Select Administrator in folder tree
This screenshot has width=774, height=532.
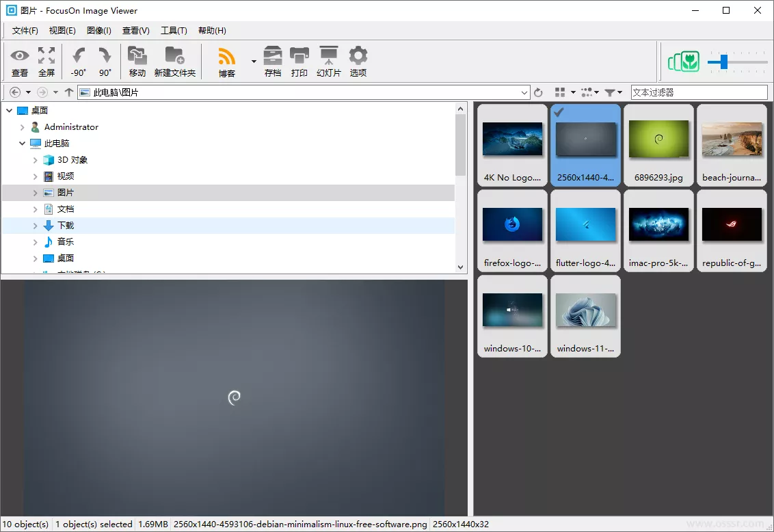click(71, 127)
